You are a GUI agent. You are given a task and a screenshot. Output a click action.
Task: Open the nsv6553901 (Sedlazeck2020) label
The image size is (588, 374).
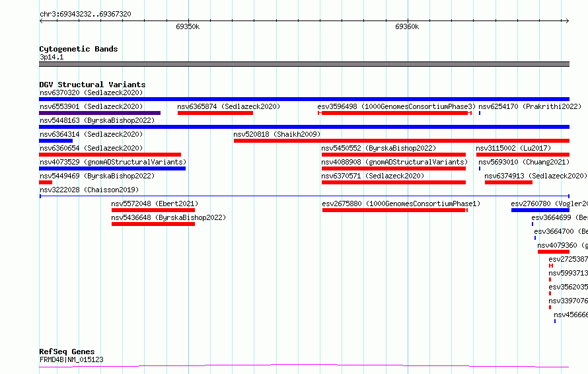click(x=91, y=106)
